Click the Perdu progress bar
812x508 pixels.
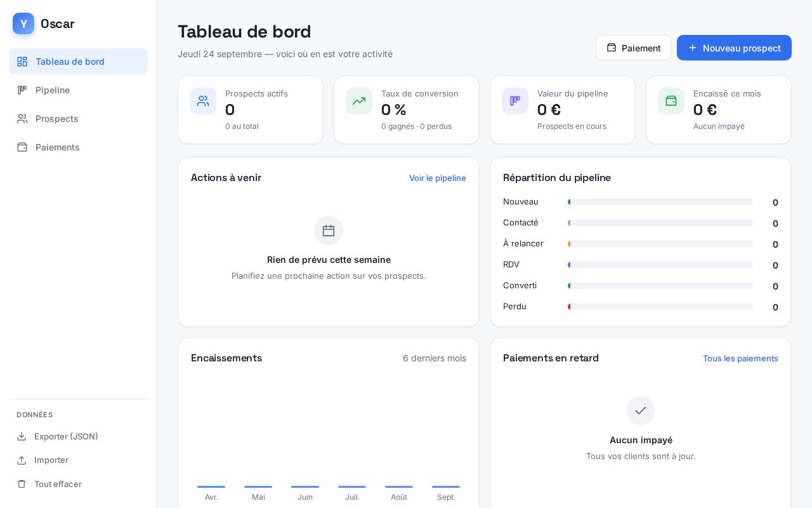click(x=660, y=307)
